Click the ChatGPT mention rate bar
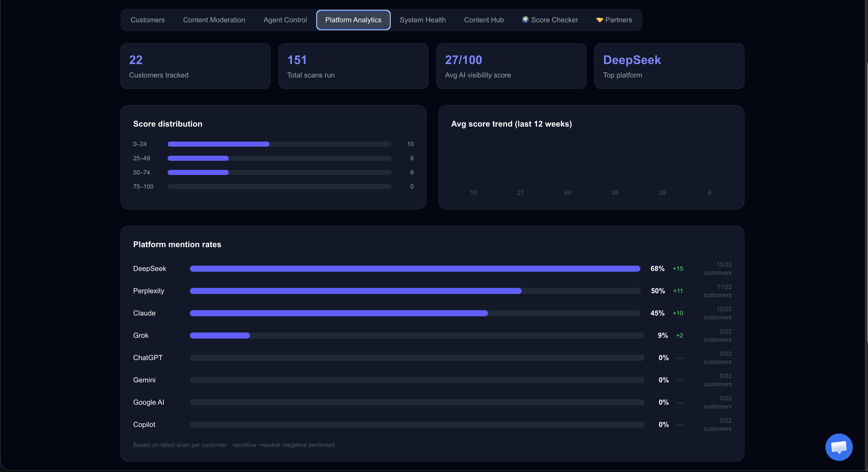 click(x=417, y=358)
